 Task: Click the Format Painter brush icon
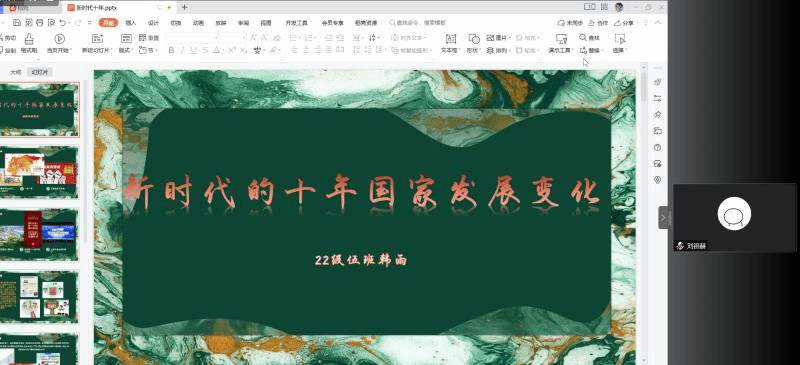click(x=29, y=39)
